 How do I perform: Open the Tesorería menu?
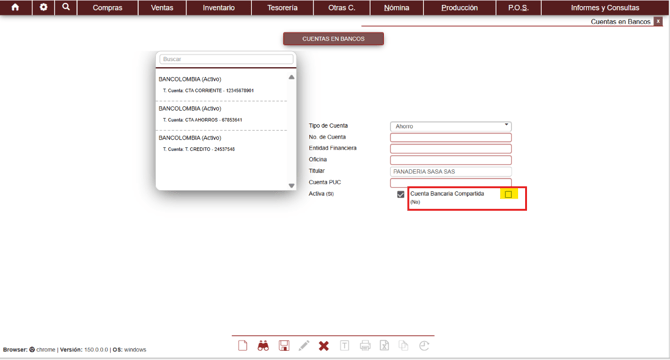[282, 8]
